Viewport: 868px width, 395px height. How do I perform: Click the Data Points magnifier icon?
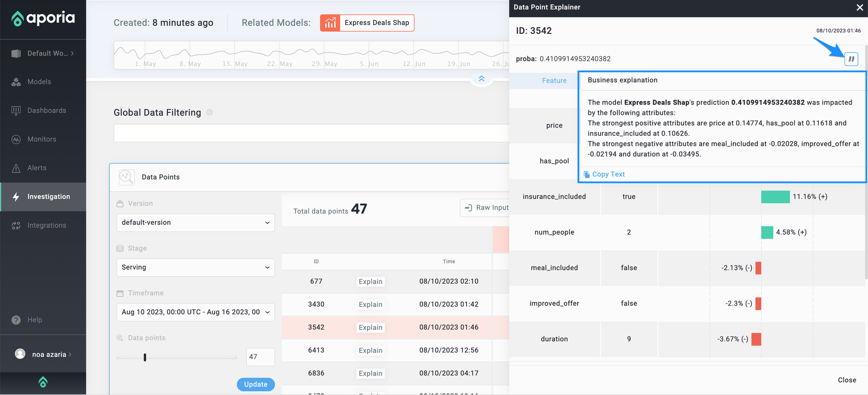pyautogui.click(x=127, y=177)
